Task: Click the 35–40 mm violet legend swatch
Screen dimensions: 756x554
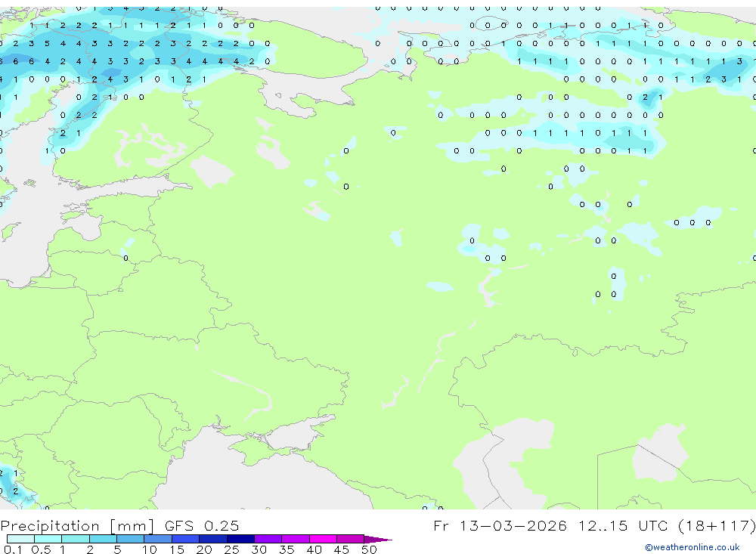Action: (296, 539)
